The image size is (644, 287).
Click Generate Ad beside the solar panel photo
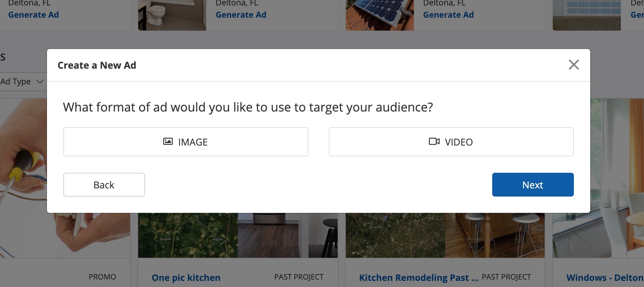(x=448, y=15)
